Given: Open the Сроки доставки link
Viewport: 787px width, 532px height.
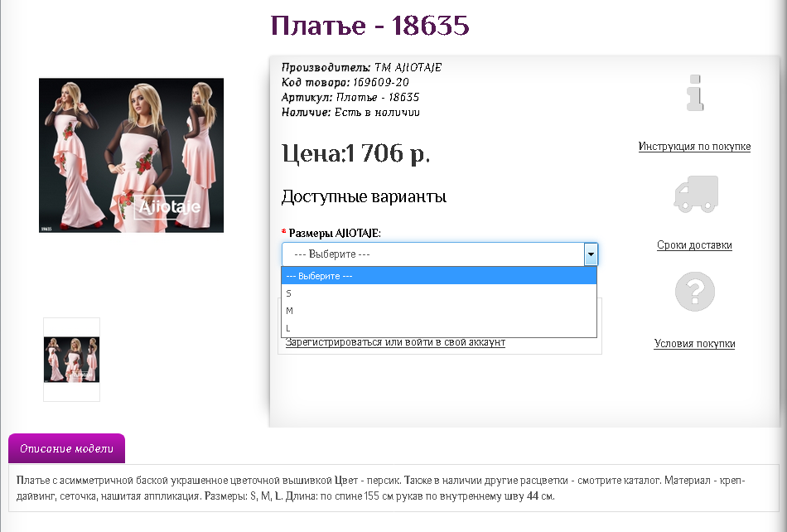Looking at the screenshot, I should click(695, 245).
